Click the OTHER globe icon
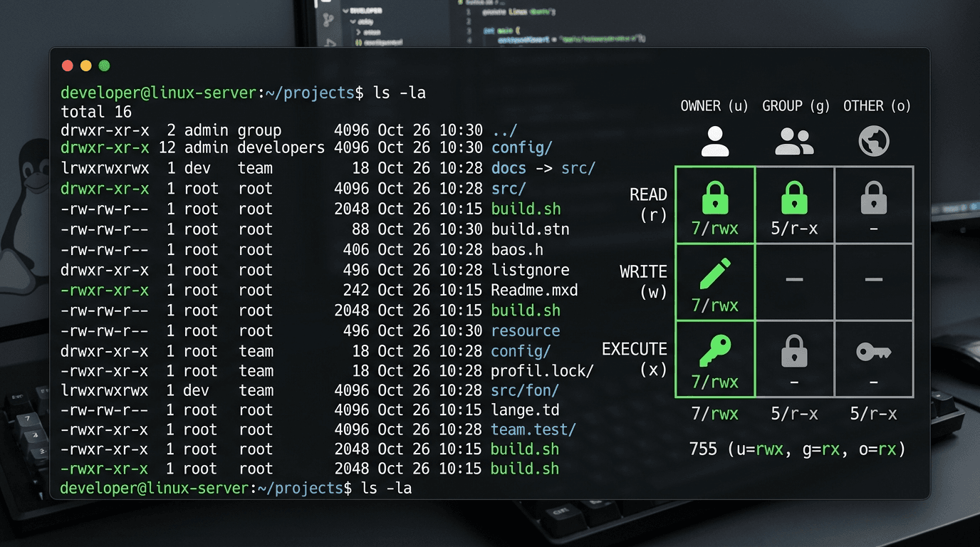The image size is (980, 547). pyautogui.click(x=874, y=140)
